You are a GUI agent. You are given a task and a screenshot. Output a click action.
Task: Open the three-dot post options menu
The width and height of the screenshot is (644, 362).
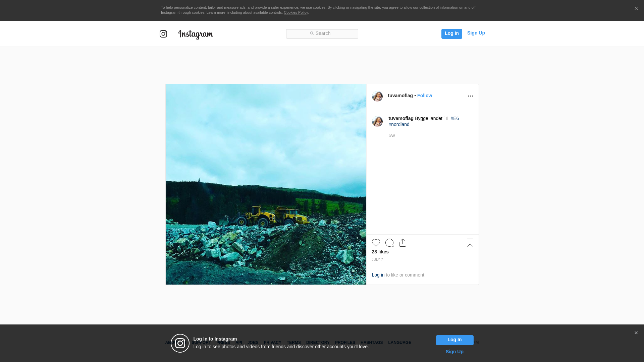pos(470,96)
